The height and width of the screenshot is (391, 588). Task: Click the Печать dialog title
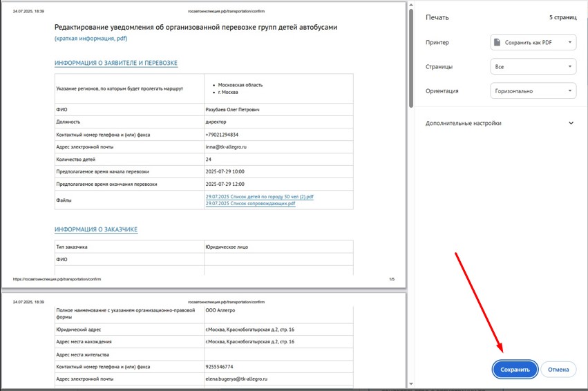point(437,17)
